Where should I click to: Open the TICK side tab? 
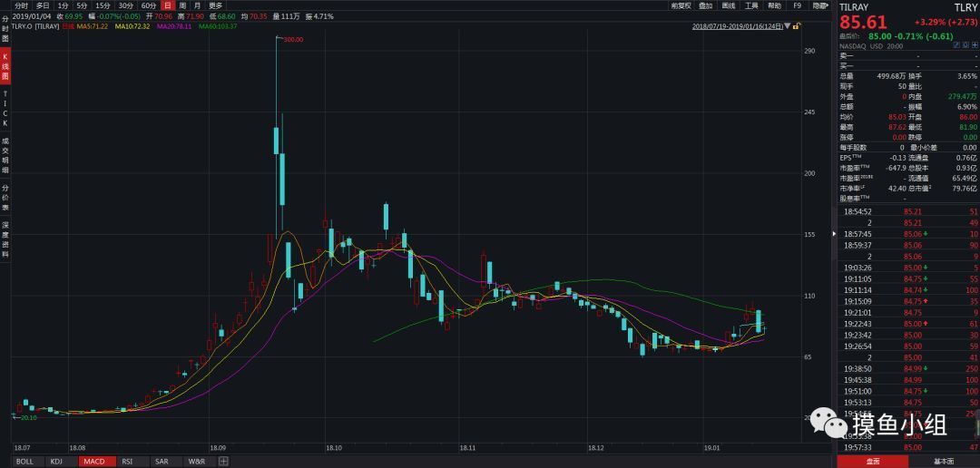(x=5, y=108)
